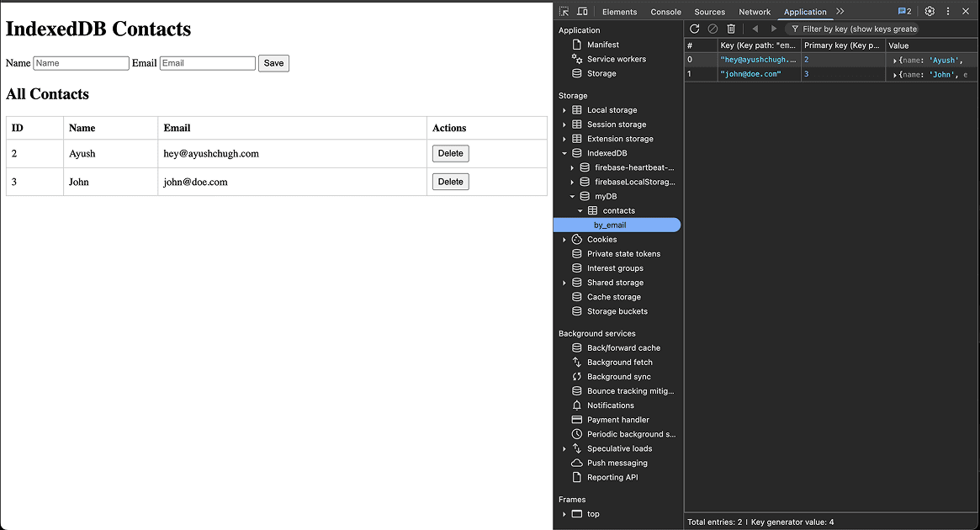Expand the Cookies storage section
Screen dimensions: 980x530
pos(564,239)
